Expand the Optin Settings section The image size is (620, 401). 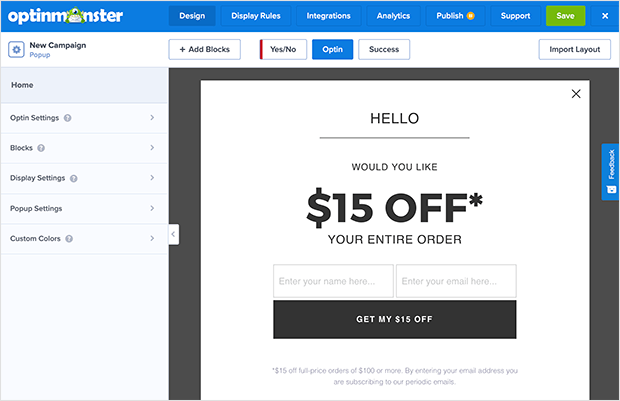84,118
